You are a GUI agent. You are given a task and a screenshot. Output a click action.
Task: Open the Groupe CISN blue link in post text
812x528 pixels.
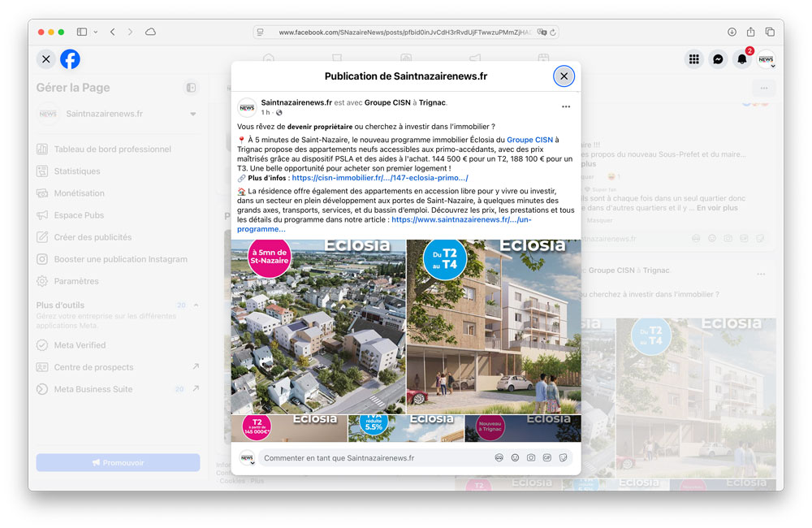(529, 140)
